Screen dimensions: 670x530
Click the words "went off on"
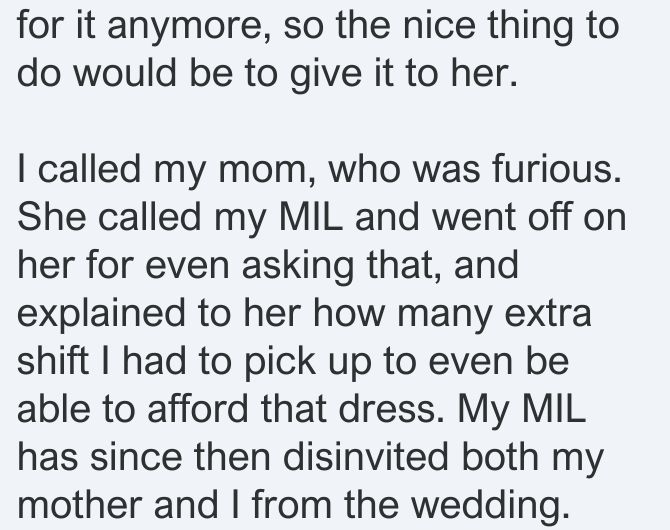click(x=529, y=217)
